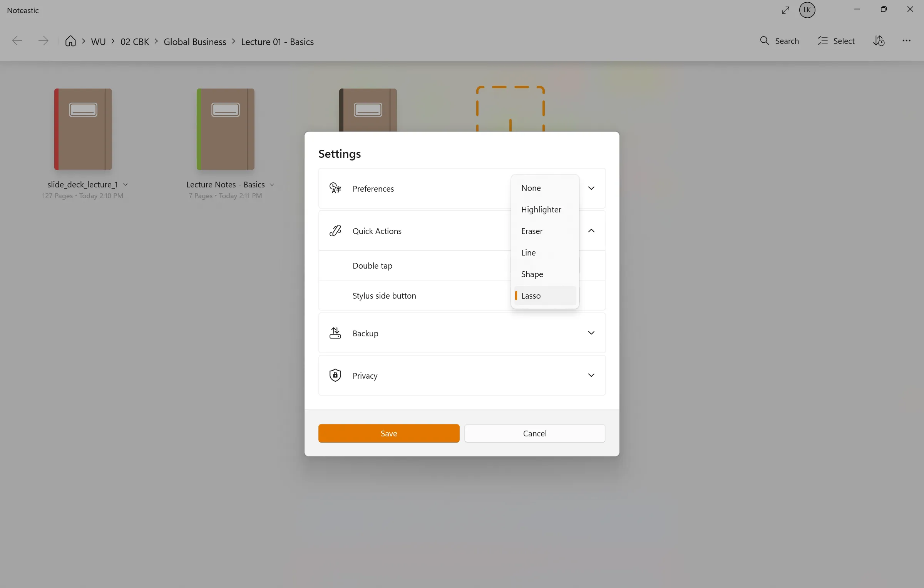Click the Backup upload icon

click(x=335, y=333)
